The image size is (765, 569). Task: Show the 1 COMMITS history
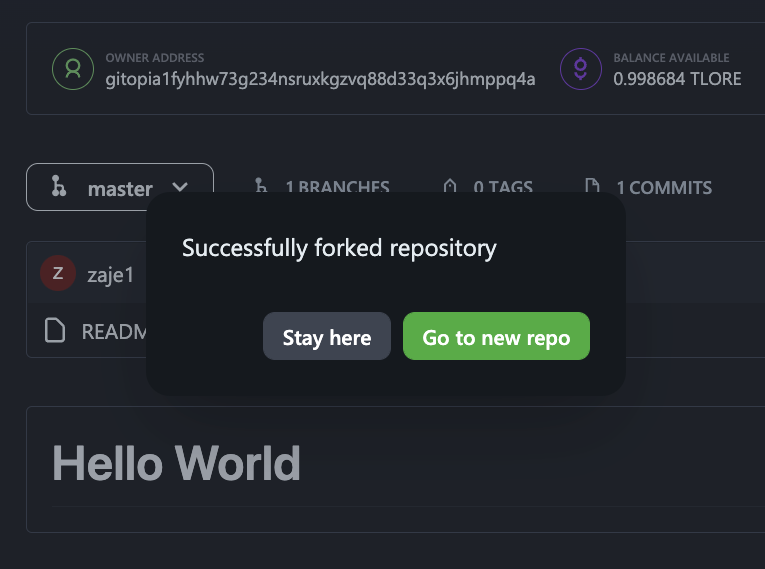click(x=663, y=187)
